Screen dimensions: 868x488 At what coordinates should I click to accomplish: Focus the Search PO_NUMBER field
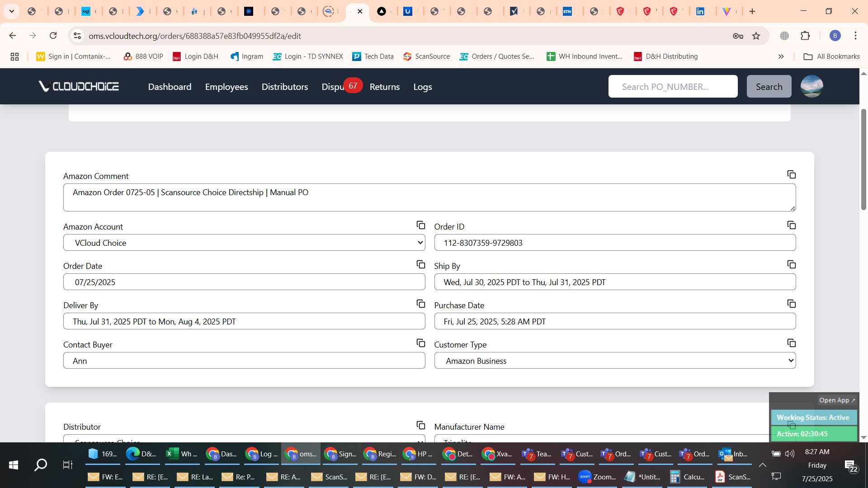673,86
